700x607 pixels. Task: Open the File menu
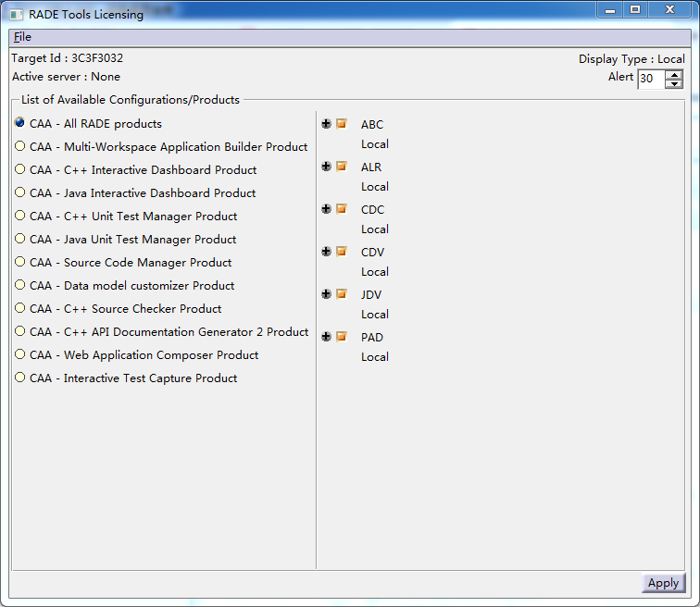pos(22,37)
